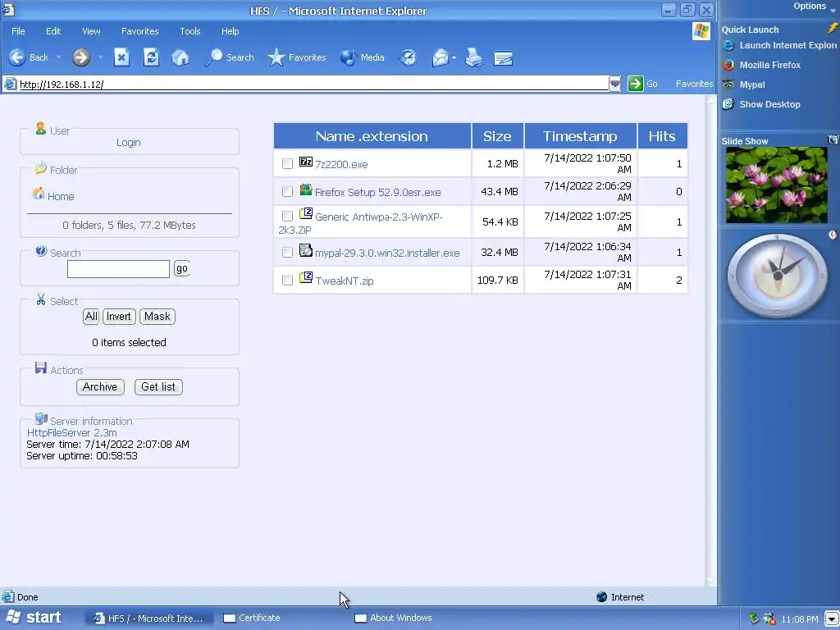Launch Internet Explorer from Quick Launch
The height and width of the screenshot is (630, 840).
[x=779, y=46]
